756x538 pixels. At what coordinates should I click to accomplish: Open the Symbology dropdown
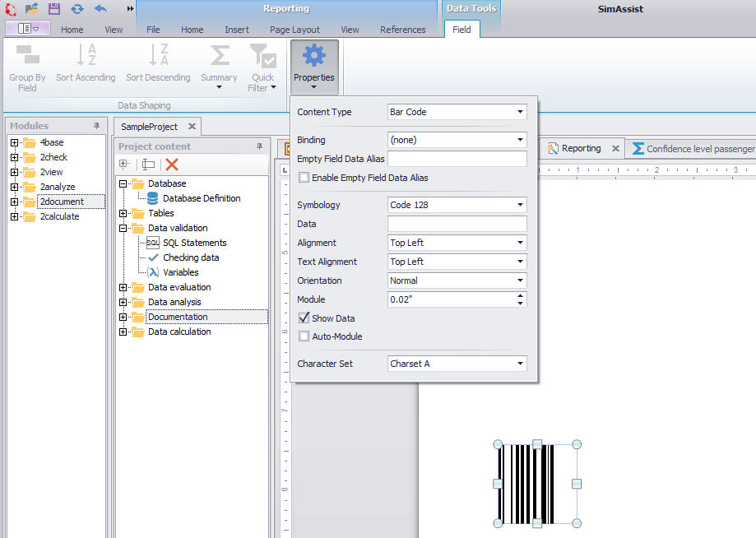point(520,204)
